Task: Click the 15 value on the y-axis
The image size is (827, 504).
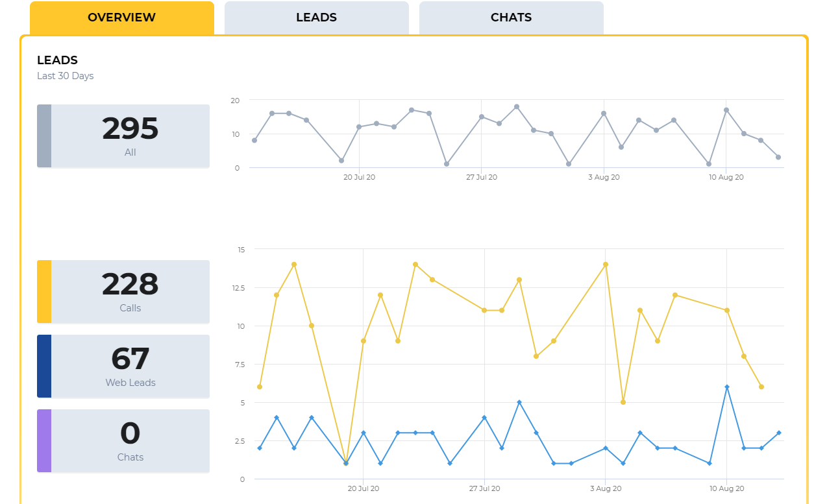Action: [241, 249]
